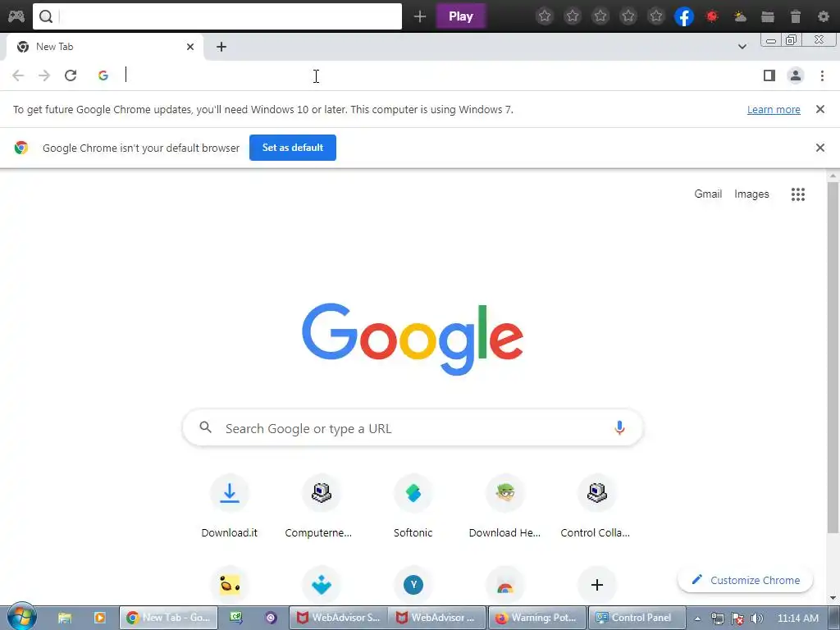The height and width of the screenshot is (630, 840).
Task: Switch to New Tab - Go... taskbar item
Action: 168,618
